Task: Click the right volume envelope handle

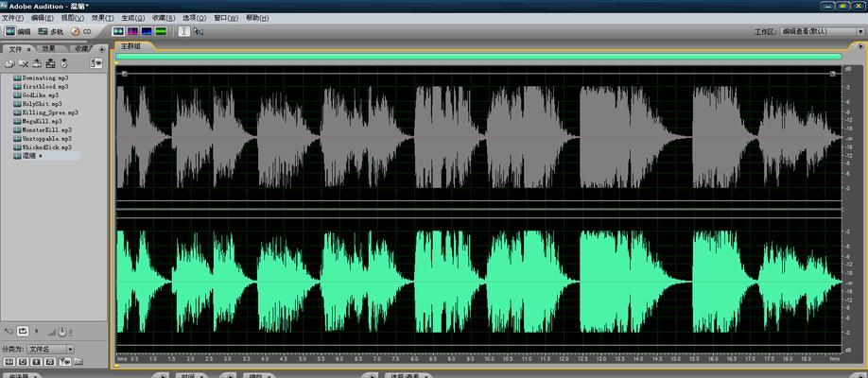Action: pos(833,74)
